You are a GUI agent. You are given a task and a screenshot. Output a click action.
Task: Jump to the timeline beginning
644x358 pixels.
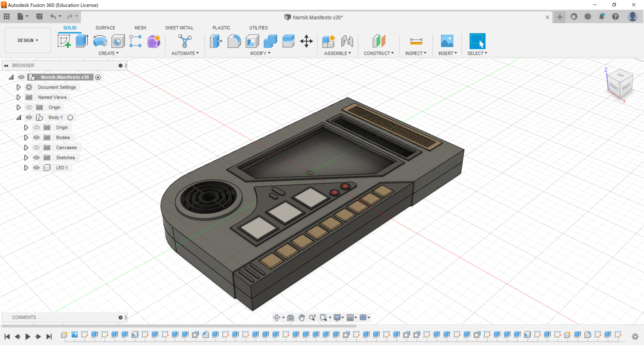tap(7, 337)
